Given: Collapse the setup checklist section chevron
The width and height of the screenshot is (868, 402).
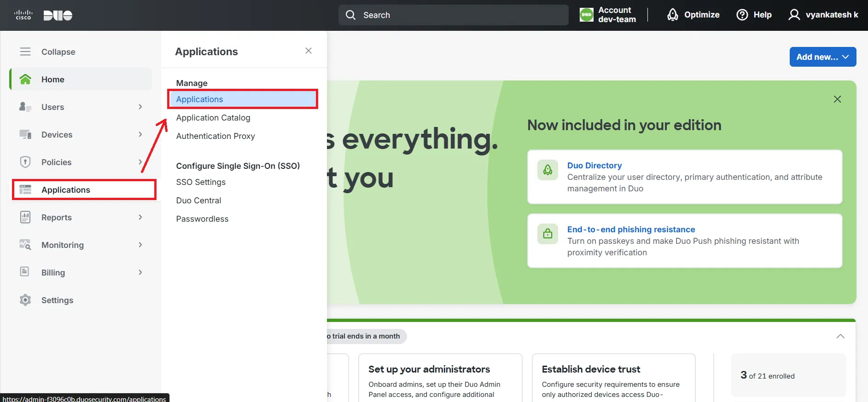Looking at the screenshot, I should click(840, 336).
